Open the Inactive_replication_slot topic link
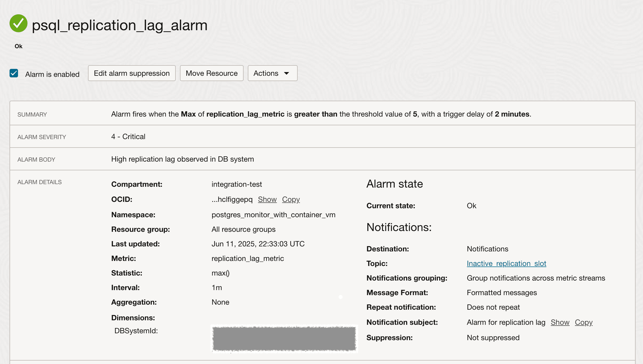643x364 pixels. point(506,264)
